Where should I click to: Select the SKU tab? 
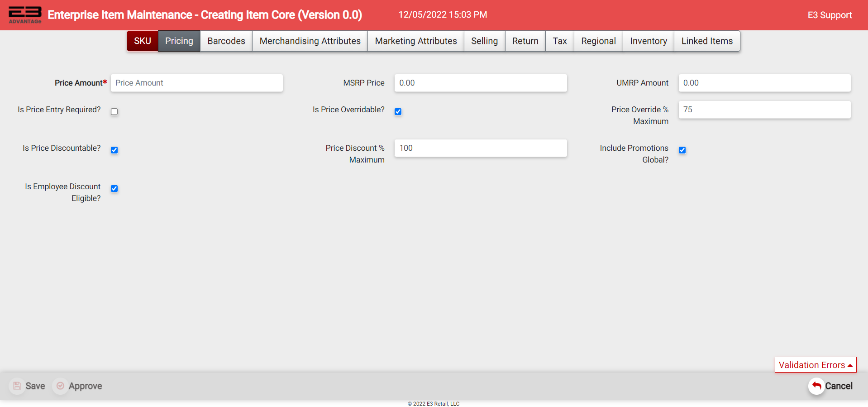click(x=142, y=41)
